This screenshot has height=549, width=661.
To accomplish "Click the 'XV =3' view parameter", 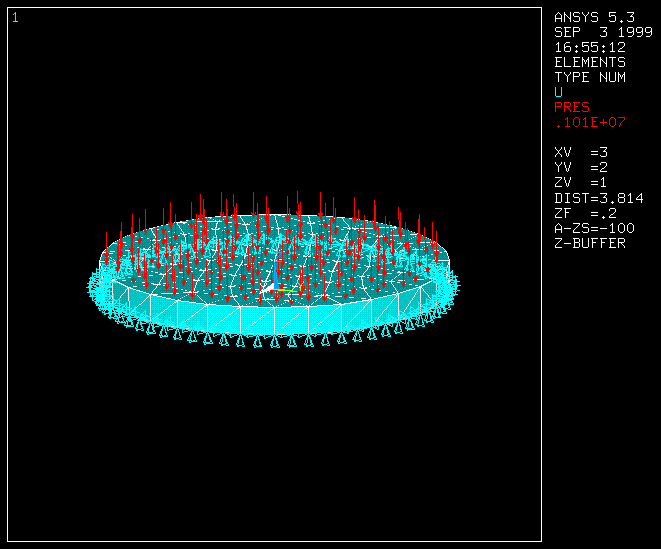I will point(580,153).
